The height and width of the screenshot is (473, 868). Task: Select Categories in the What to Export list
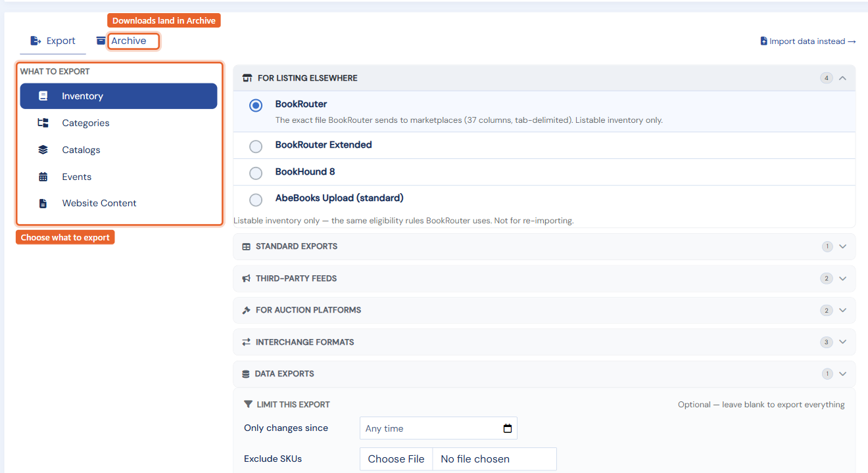click(118, 123)
